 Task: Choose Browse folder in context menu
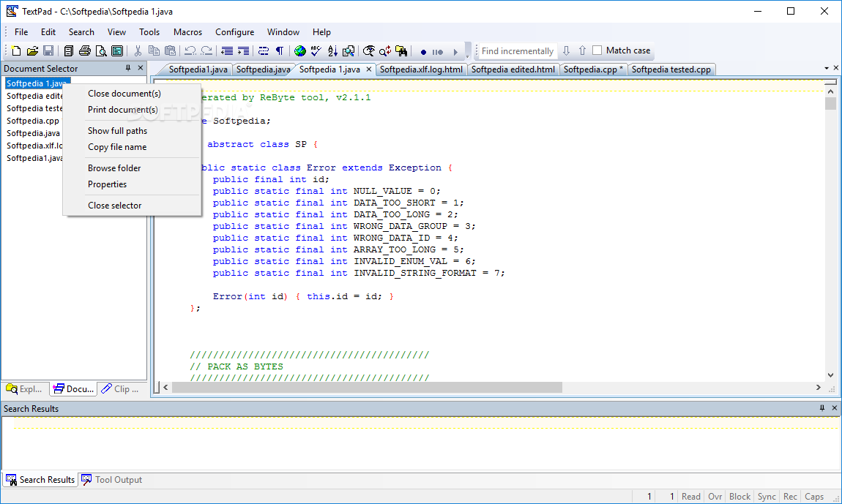tap(133, 168)
